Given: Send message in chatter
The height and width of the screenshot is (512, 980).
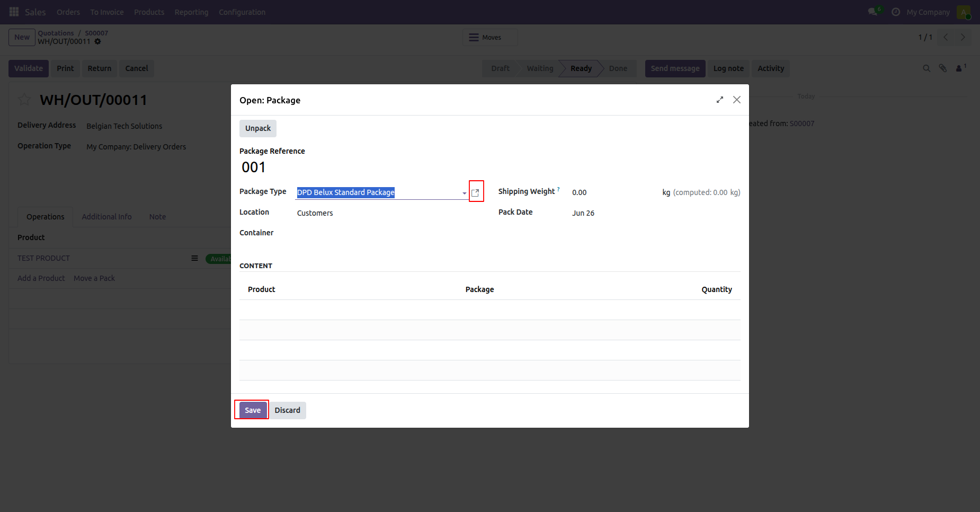Looking at the screenshot, I should tap(675, 68).
